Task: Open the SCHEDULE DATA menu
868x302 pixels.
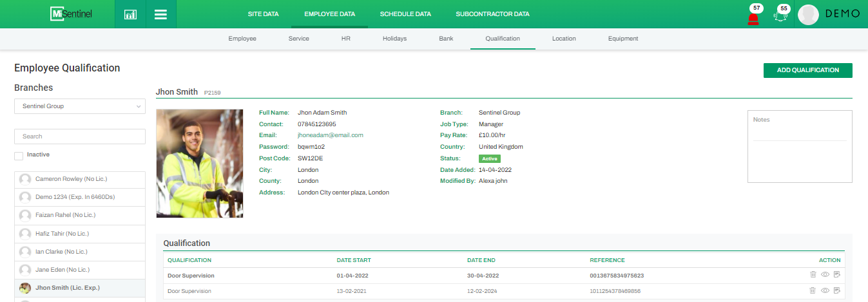Action: coord(405,14)
